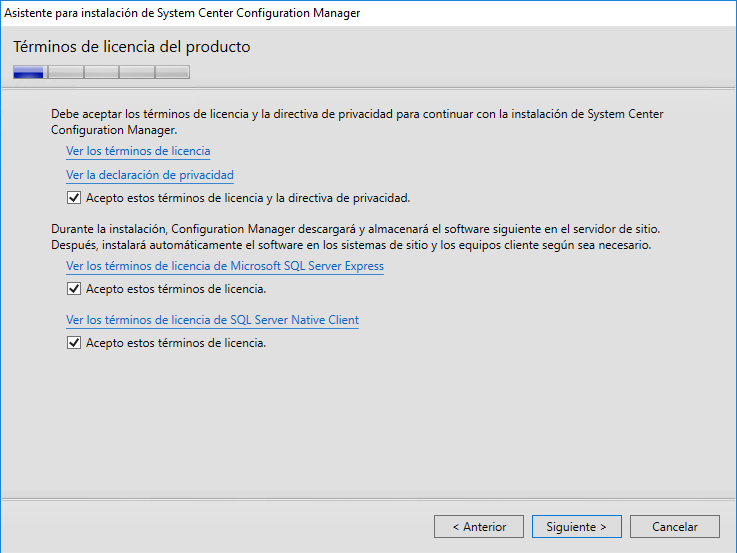The height and width of the screenshot is (553, 737).
Task: Toggle checkbox below the Native Client link
Action: click(x=73, y=343)
